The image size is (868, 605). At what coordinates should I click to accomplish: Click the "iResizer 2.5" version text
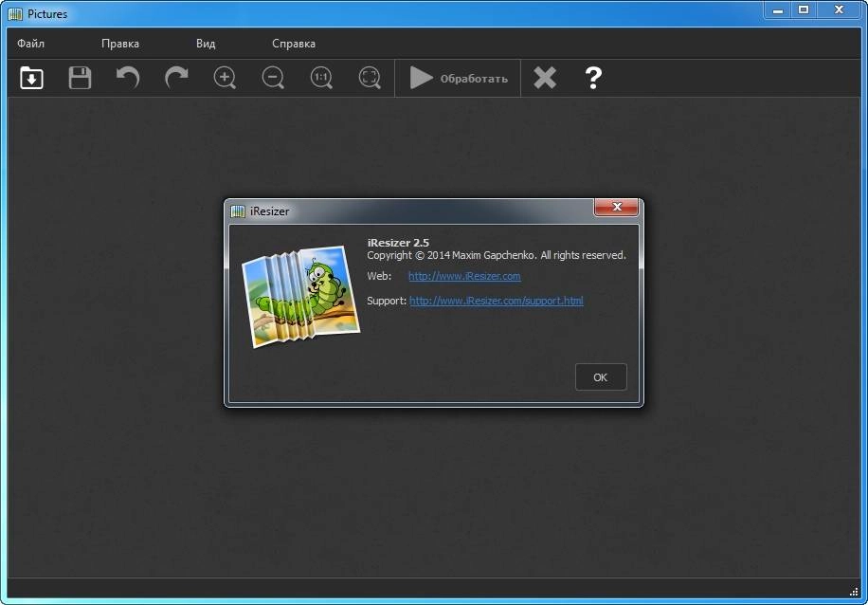pyautogui.click(x=398, y=243)
